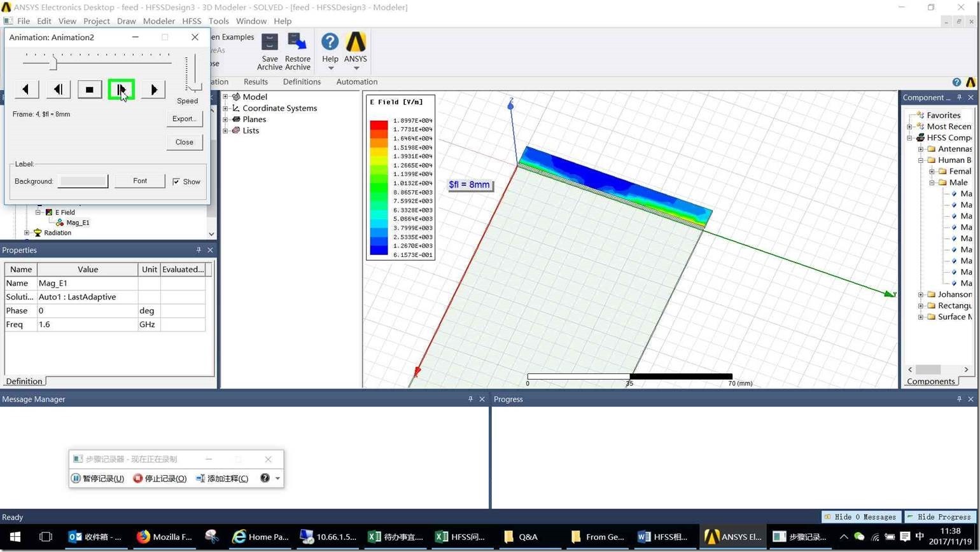Screen dimensions: 980x552
Task: Close the Animation2 dialog with Close button
Action: (x=185, y=142)
